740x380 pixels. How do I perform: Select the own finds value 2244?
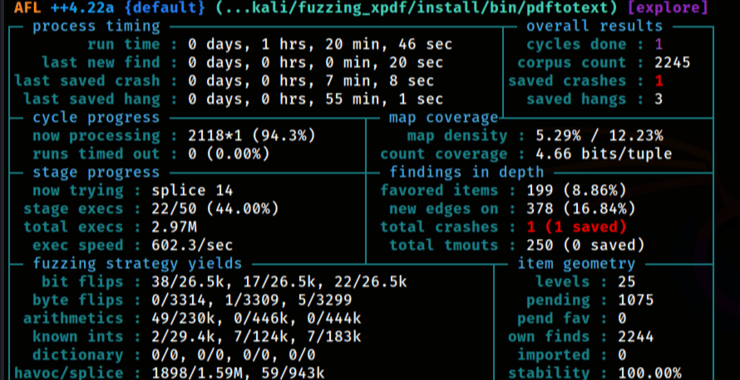[x=636, y=337]
